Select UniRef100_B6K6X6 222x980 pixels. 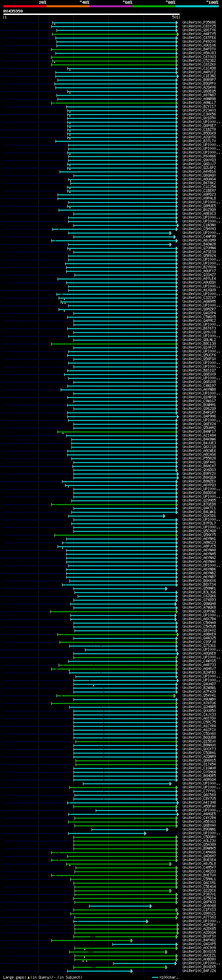pos(199,581)
